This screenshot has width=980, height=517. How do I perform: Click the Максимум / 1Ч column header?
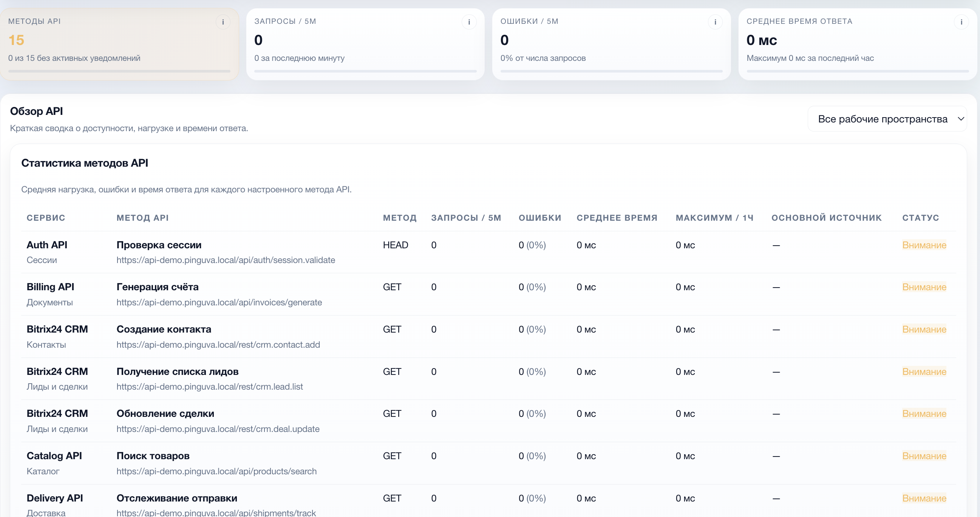pyautogui.click(x=714, y=218)
